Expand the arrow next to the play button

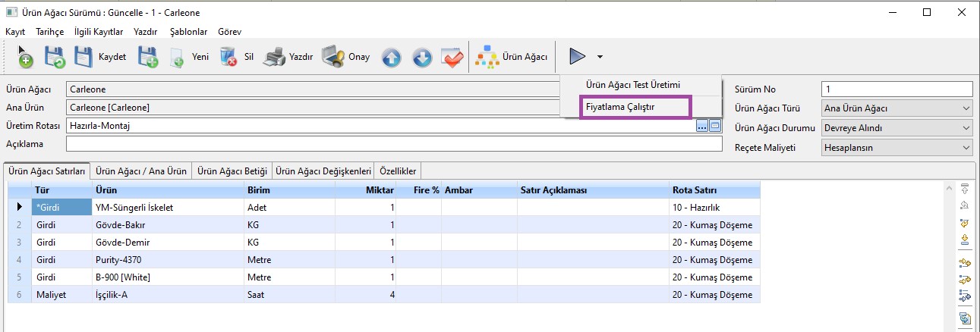600,57
